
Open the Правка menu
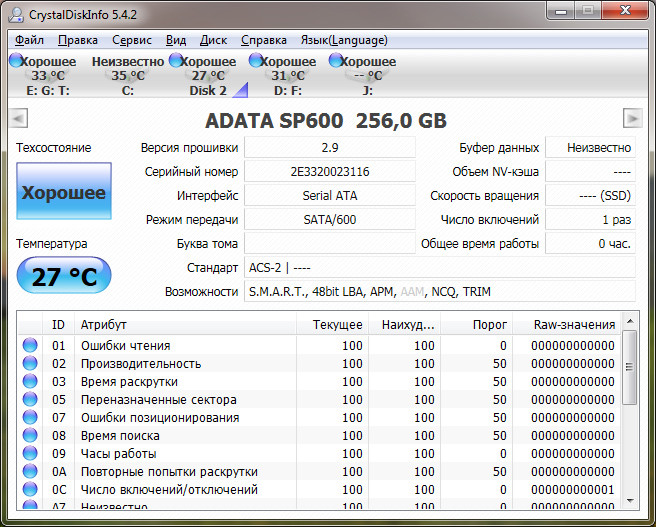click(78, 40)
